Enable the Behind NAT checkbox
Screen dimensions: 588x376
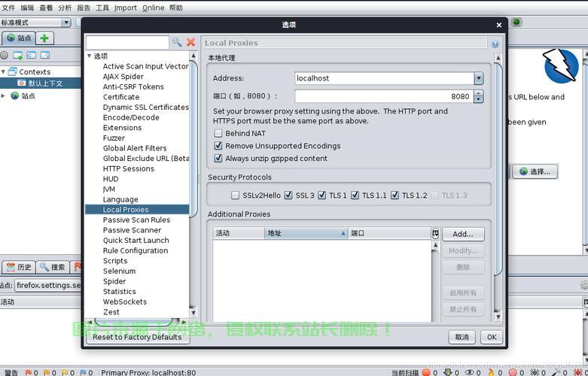pyautogui.click(x=218, y=133)
